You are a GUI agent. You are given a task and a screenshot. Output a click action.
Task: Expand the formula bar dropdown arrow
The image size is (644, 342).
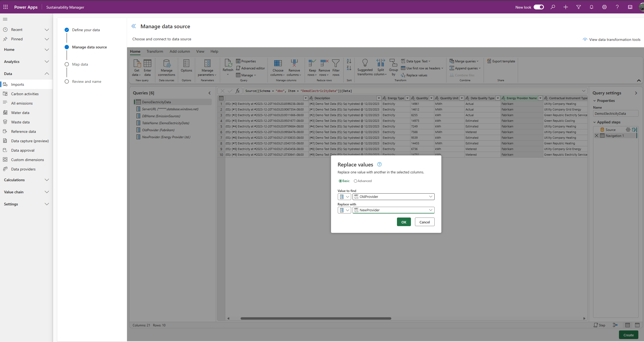pyautogui.click(x=584, y=91)
